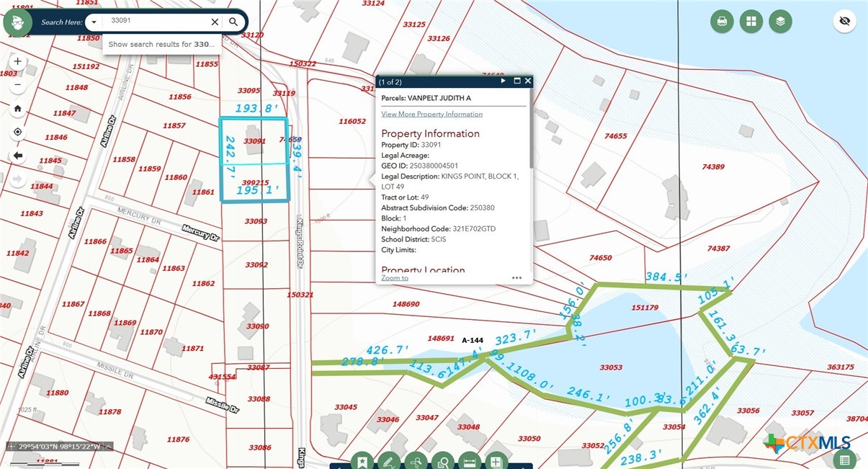Click the Mercury Dr street label
The image size is (868, 469).
point(200,233)
